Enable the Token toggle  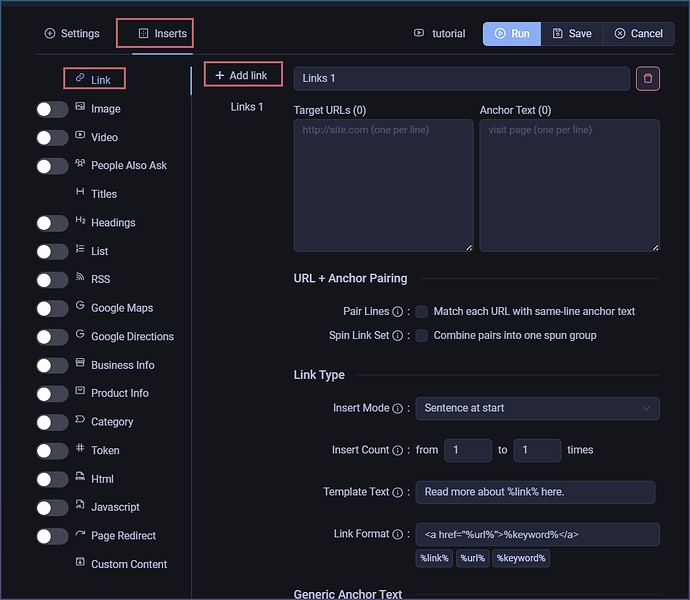(x=52, y=451)
